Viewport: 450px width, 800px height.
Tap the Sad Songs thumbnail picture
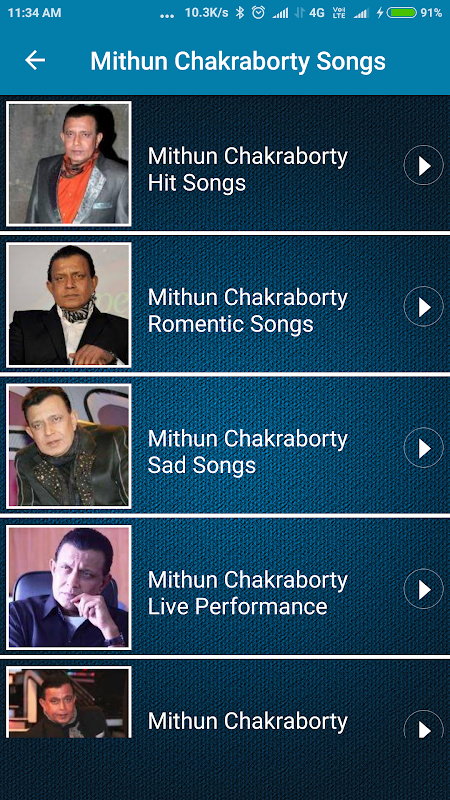(69, 446)
